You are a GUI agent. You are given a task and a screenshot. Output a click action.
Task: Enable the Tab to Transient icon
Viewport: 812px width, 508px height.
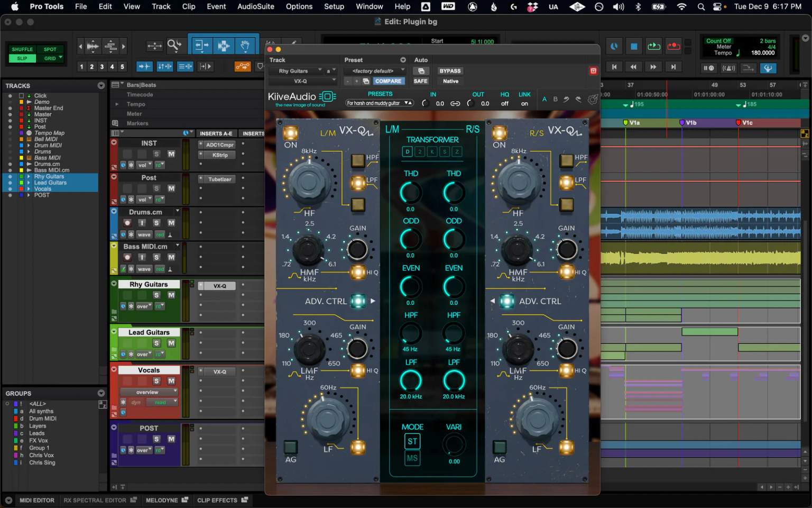point(144,66)
